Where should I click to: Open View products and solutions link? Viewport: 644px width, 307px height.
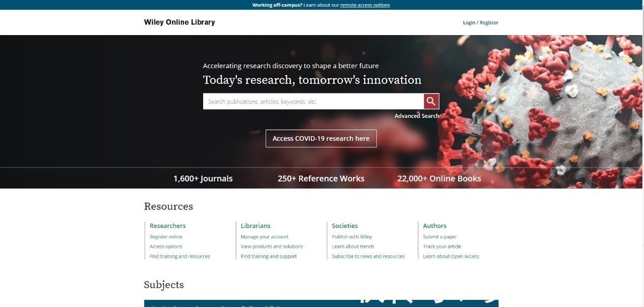(272, 247)
